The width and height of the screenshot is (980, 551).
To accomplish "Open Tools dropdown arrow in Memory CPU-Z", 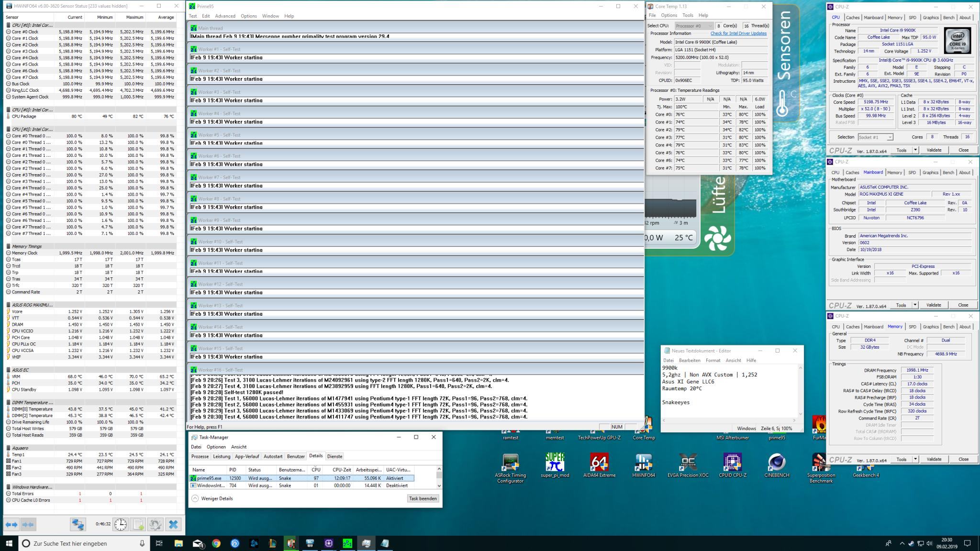I will pos(915,459).
